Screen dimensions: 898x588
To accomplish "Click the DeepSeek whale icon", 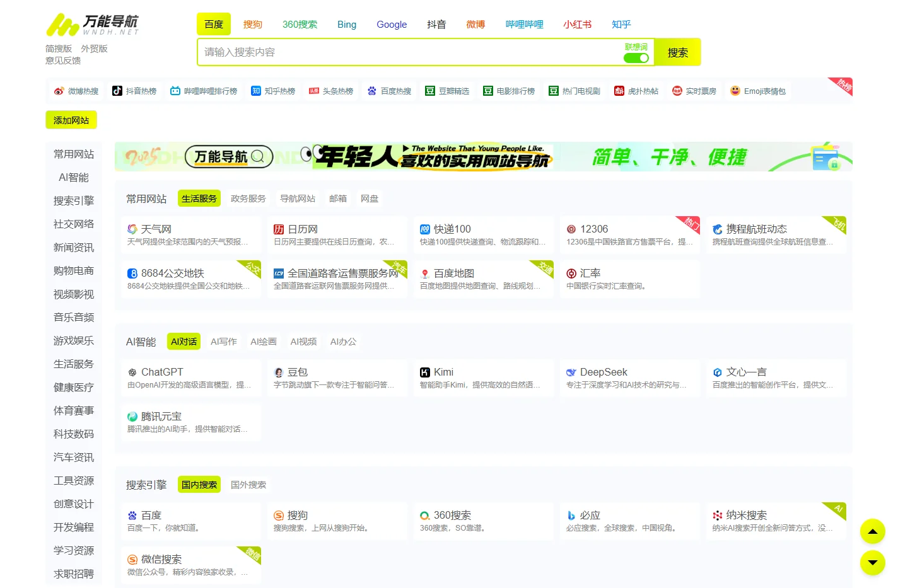I will 571,372.
